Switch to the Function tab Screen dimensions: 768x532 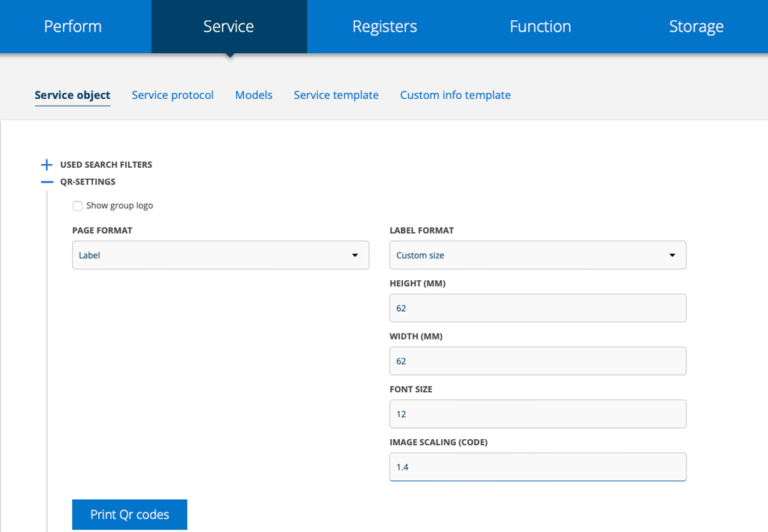point(540,26)
